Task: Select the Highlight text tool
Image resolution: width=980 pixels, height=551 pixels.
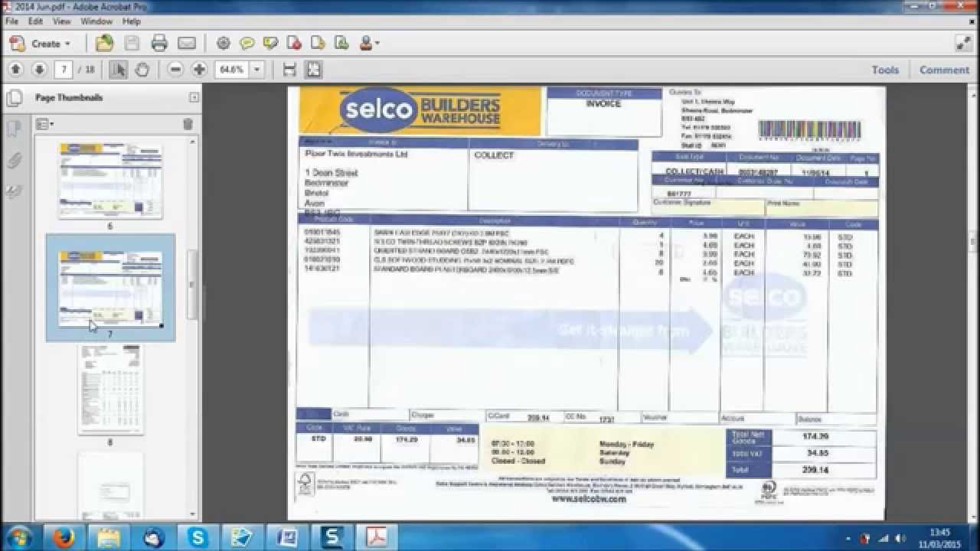Action: [270, 43]
